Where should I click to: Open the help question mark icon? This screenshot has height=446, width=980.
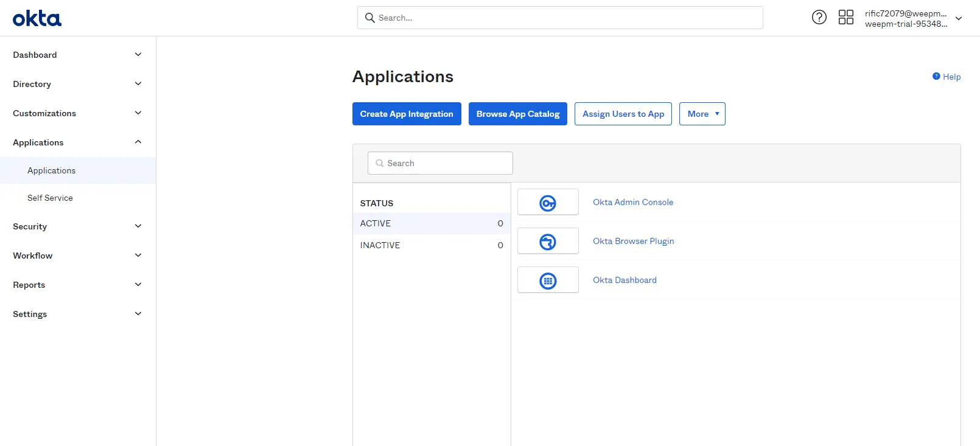(819, 17)
